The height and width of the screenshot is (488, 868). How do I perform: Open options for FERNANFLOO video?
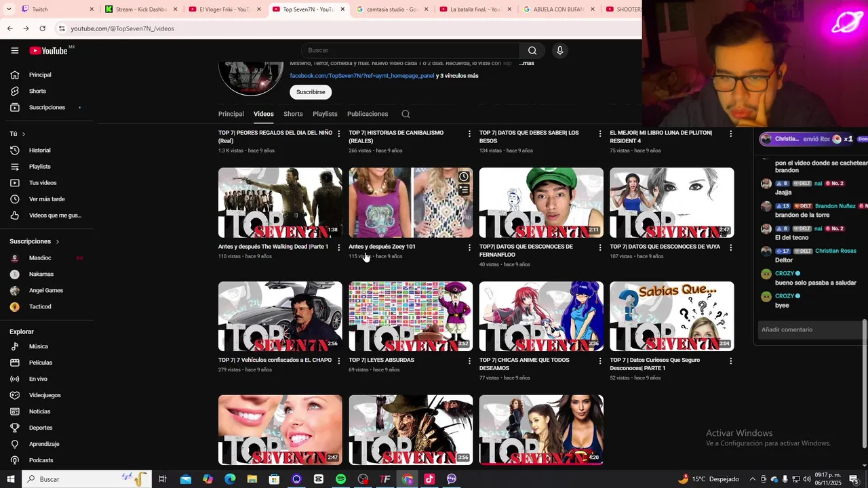click(599, 248)
